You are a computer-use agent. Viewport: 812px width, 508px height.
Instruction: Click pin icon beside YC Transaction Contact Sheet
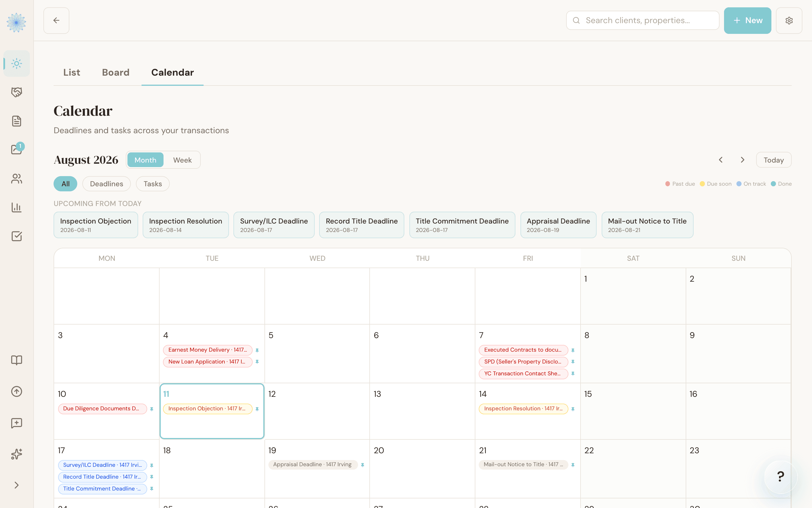573,374
